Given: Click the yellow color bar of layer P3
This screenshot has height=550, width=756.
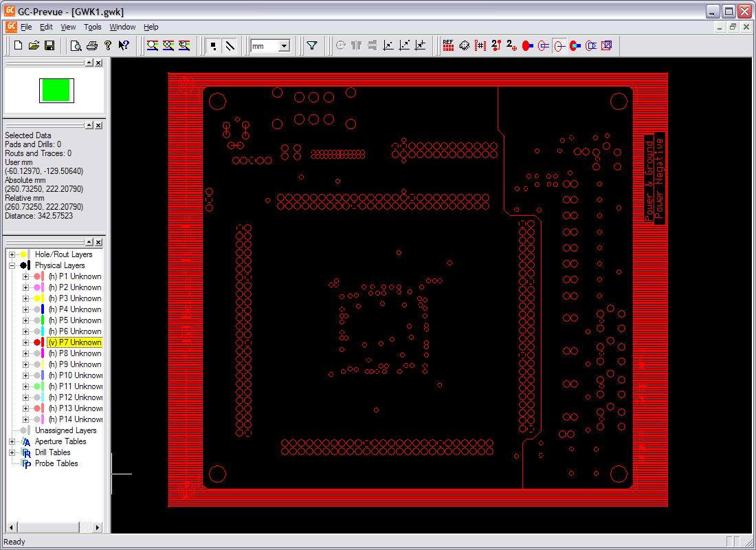Looking at the screenshot, I should click(x=43, y=298).
